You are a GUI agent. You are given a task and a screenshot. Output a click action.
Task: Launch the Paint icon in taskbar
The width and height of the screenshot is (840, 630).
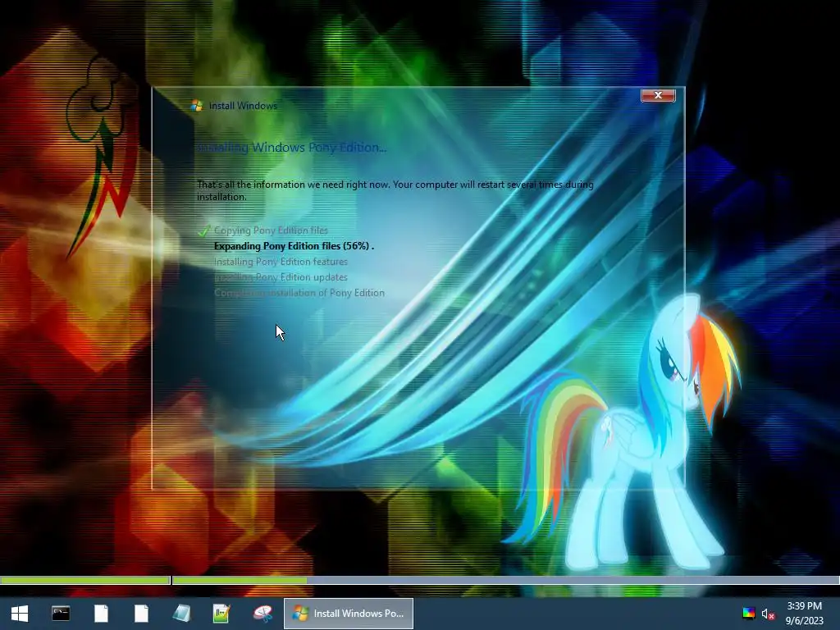coord(262,614)
